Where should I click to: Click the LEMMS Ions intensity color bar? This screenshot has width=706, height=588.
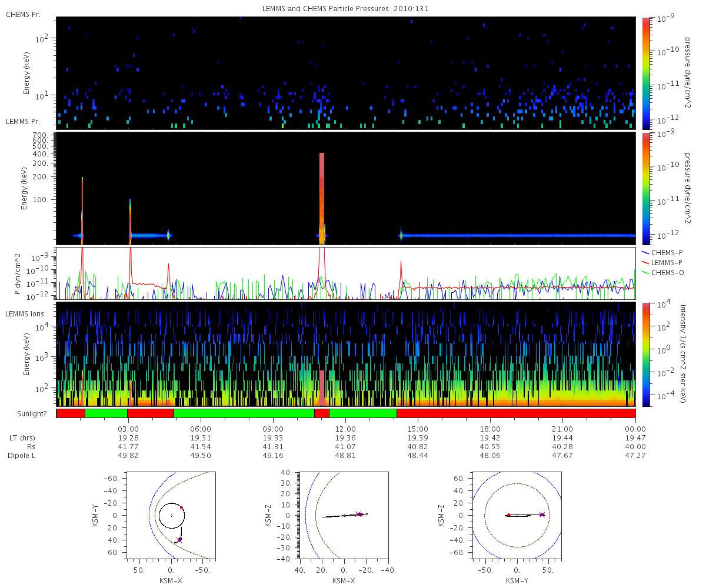(645, 354)
